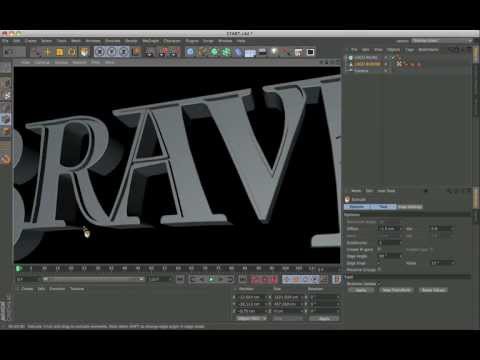Image resolution: width=480 pixels, height=360 pixels.
Task: Toggle the Preserve Groups checkbox
Action: pos(379,269)
